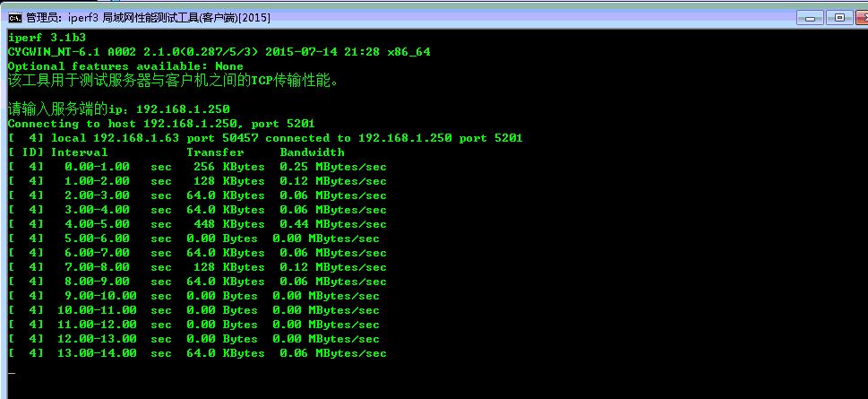
Task: Maximize the iperf3 console window
Action: pyautogui.click(x=839, y=17)
